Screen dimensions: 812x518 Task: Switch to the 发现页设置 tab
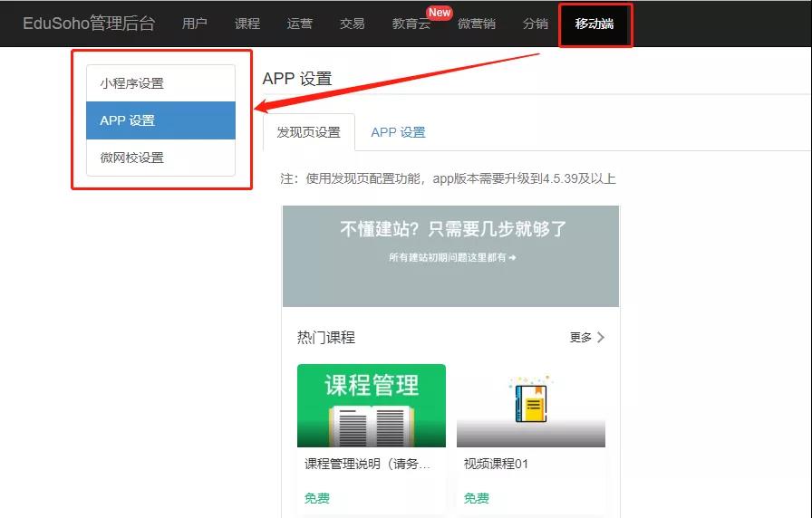(308, 132)
